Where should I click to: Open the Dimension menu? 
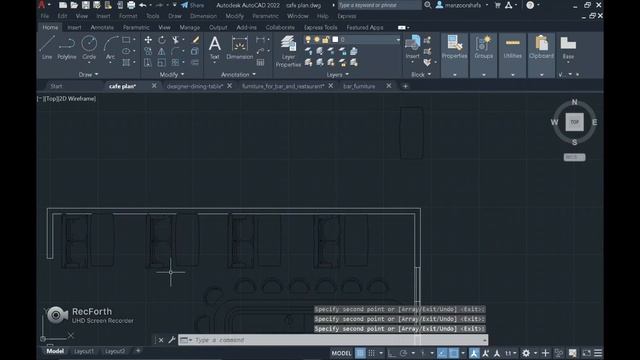203,16
